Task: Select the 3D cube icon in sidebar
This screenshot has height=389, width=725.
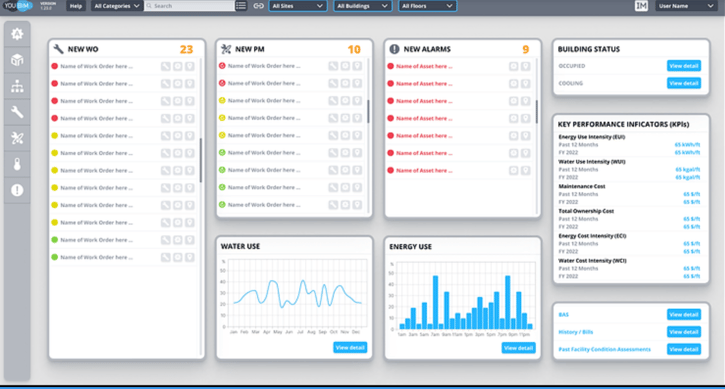Action: tap(17, 60)
